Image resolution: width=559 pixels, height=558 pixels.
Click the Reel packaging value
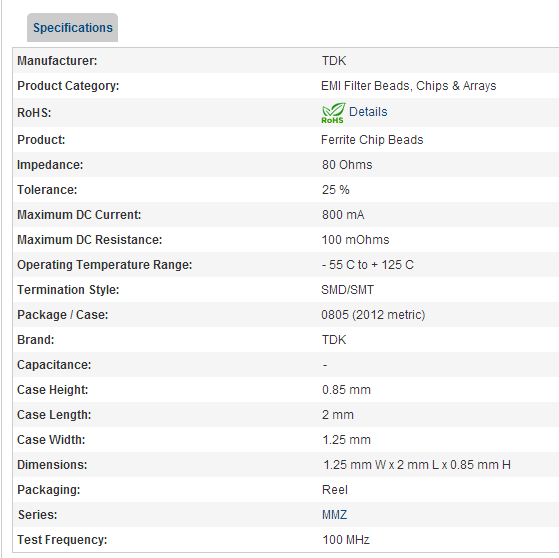(x=335, y=490)
